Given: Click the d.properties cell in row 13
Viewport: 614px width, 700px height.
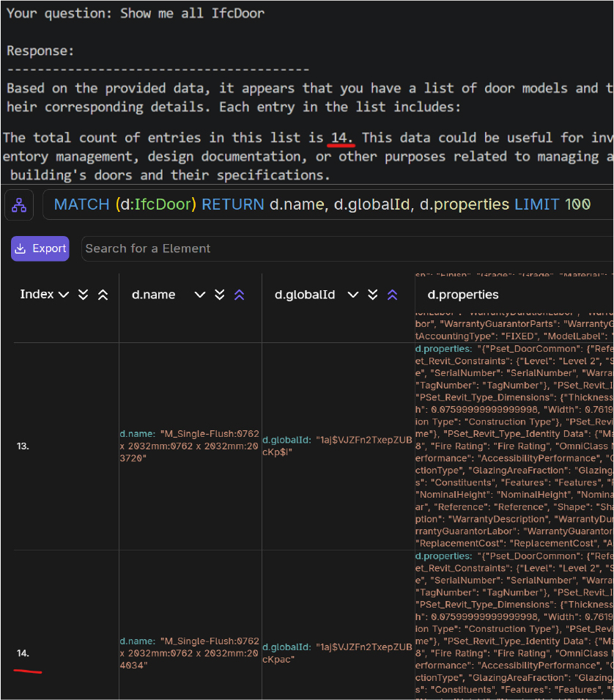Looking at the screenshot, I should point(514,446).
